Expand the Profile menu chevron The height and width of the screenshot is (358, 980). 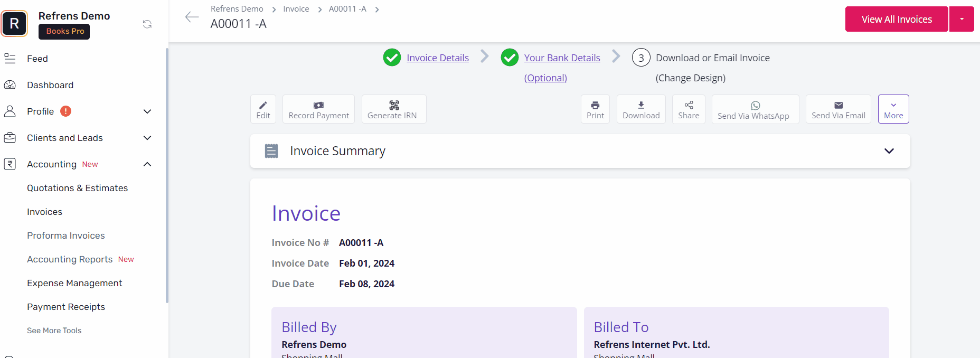coord(147,111)
